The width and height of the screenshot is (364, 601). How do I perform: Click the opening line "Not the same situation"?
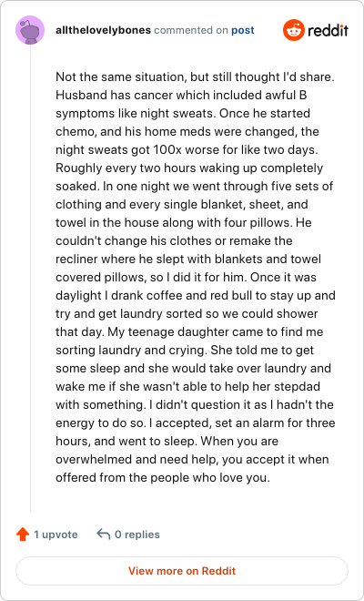(x=196, y=77)
